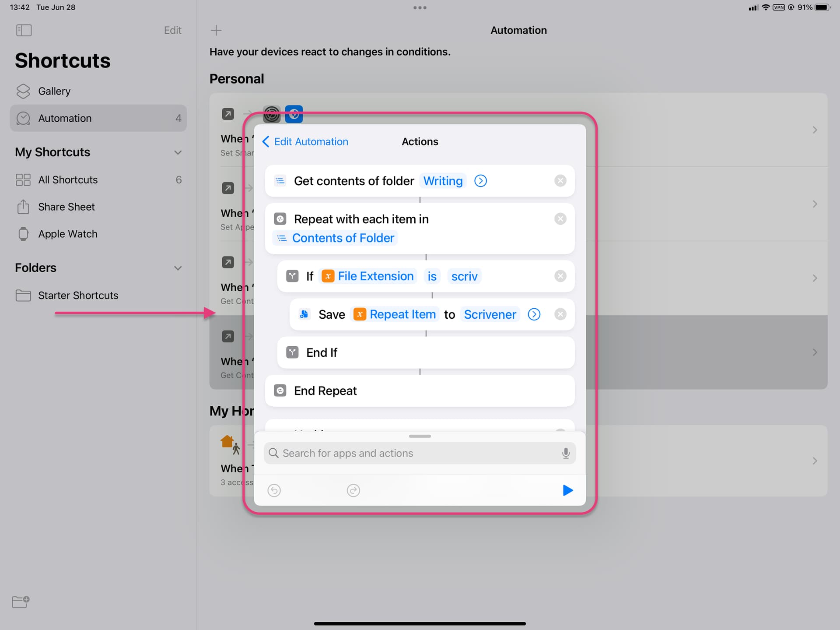
Task: Open the My Home automation chevron
Action: [x=815, y=461]
